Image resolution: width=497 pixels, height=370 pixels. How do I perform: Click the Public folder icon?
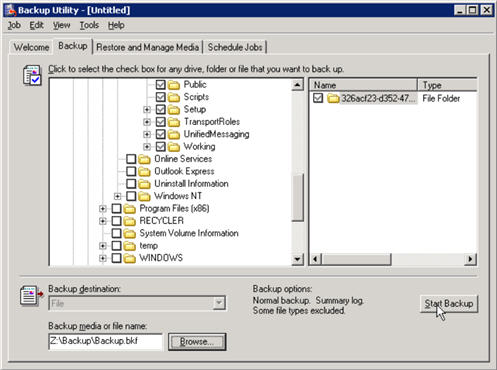point(174,85)
